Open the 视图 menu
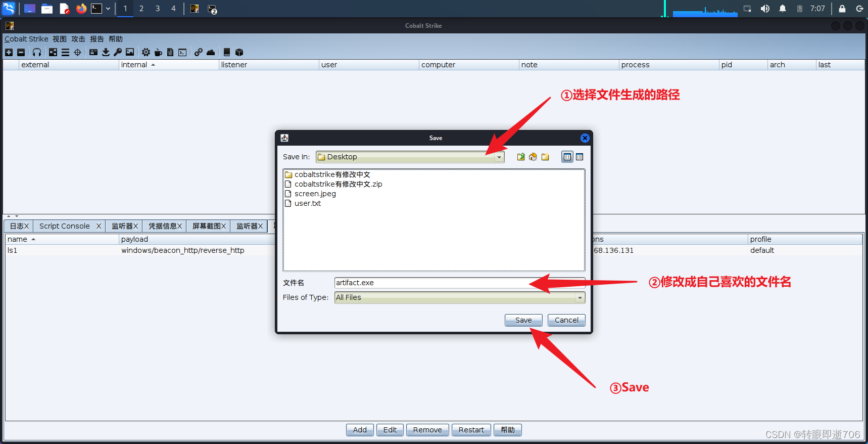 60,39
